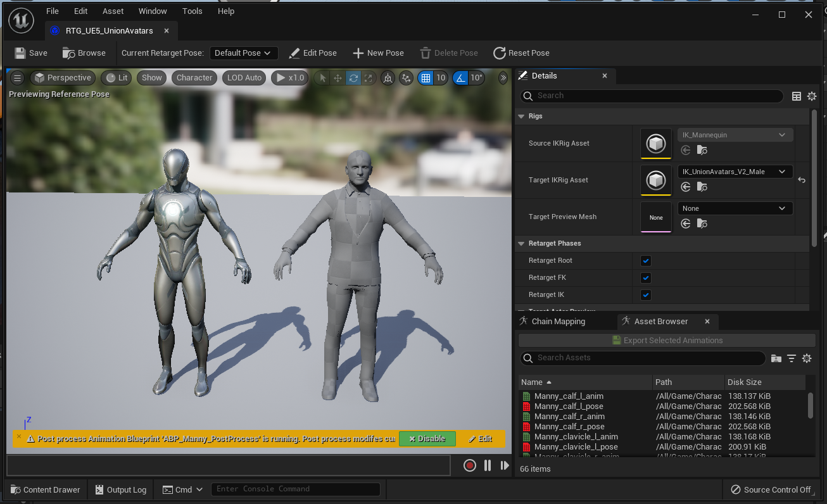Open Details panel property matrix grid icon
Viewport: 827px width, 504px height.
pyautogui.click(x=797, y=96)
